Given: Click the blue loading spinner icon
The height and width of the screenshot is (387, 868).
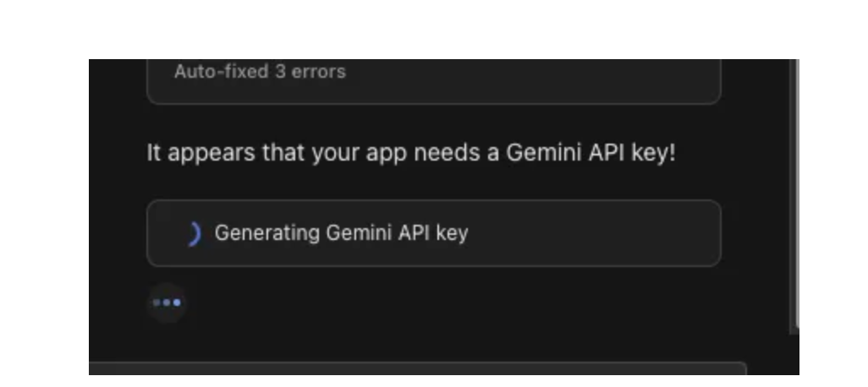Looking at the screenshot, I should [194, 234].
